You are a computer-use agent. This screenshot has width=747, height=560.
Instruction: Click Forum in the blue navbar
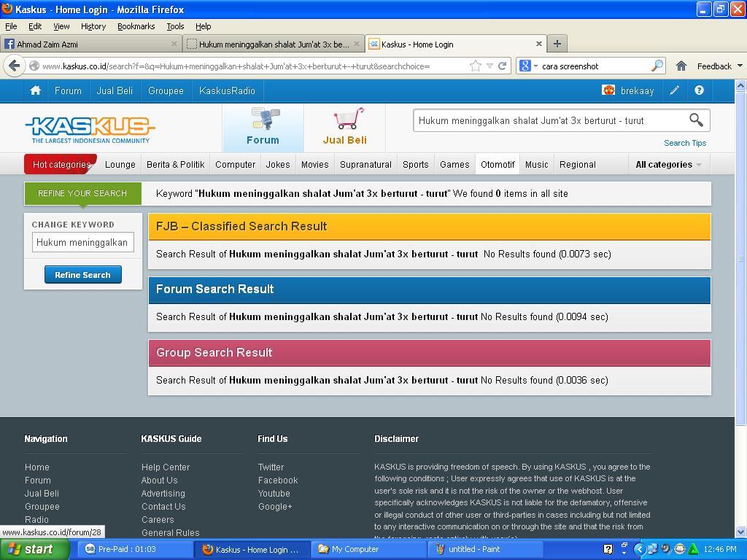68,90
